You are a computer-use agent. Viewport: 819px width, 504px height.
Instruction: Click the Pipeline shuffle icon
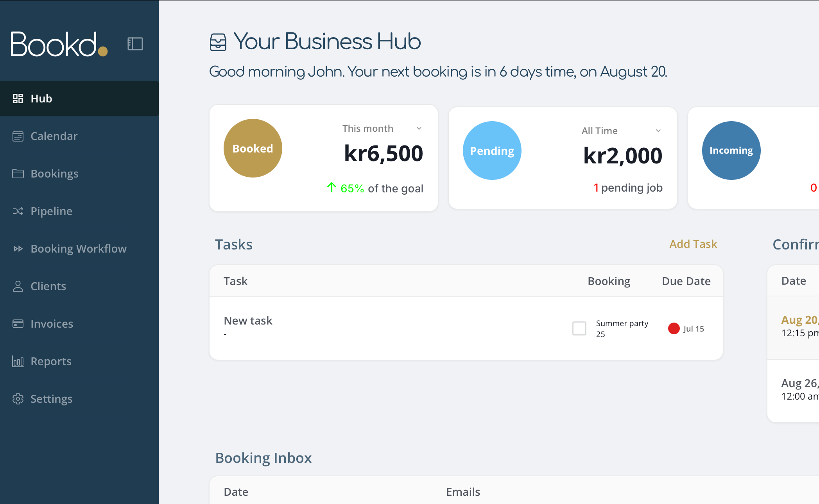pos(18,211)
